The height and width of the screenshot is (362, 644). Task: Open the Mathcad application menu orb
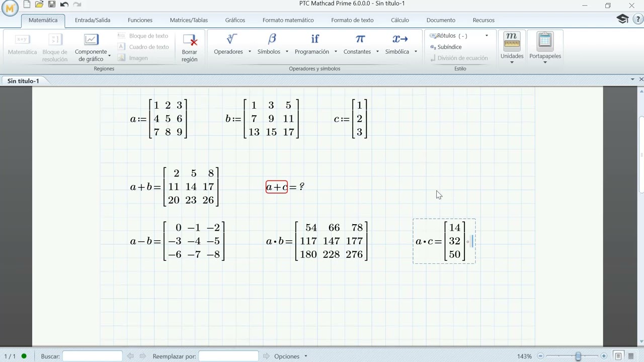(10, 8)
